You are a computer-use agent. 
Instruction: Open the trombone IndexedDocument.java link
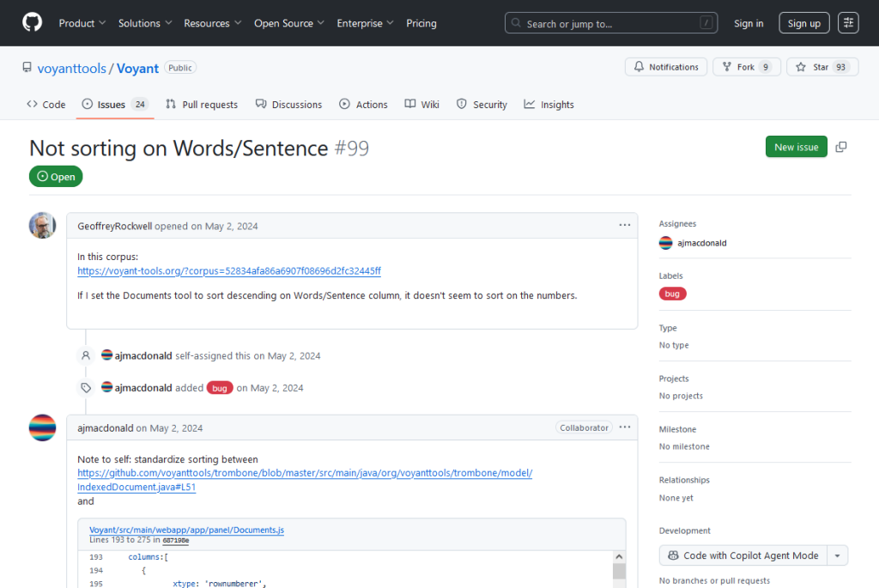(x=305, y=480)
